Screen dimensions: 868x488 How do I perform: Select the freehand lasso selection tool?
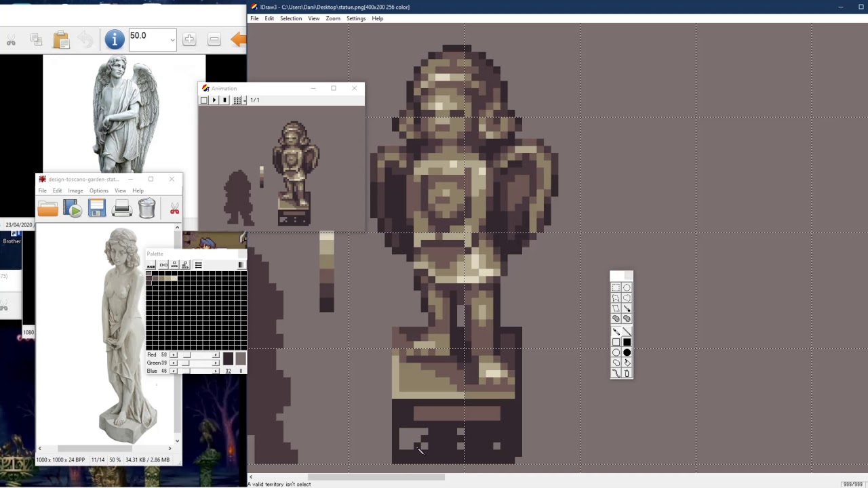click(x=627, y=298)
